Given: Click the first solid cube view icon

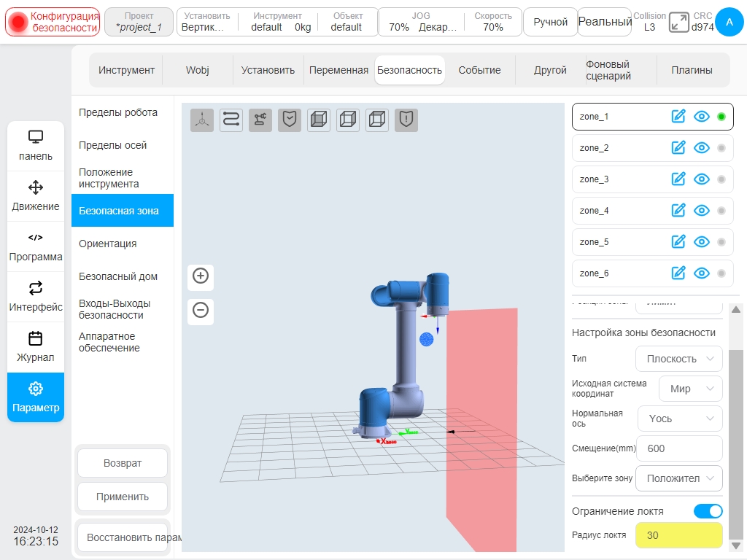Looking at the screenshot, I should tap(319, 120).
